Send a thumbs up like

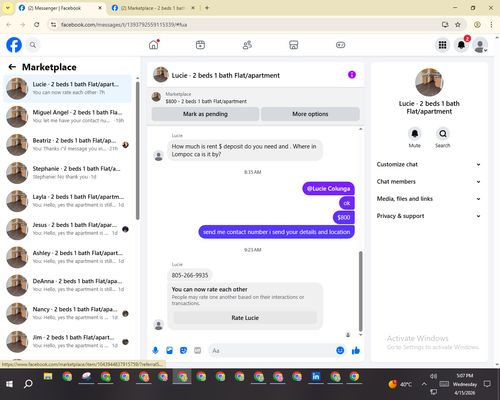tap(356, 350)
